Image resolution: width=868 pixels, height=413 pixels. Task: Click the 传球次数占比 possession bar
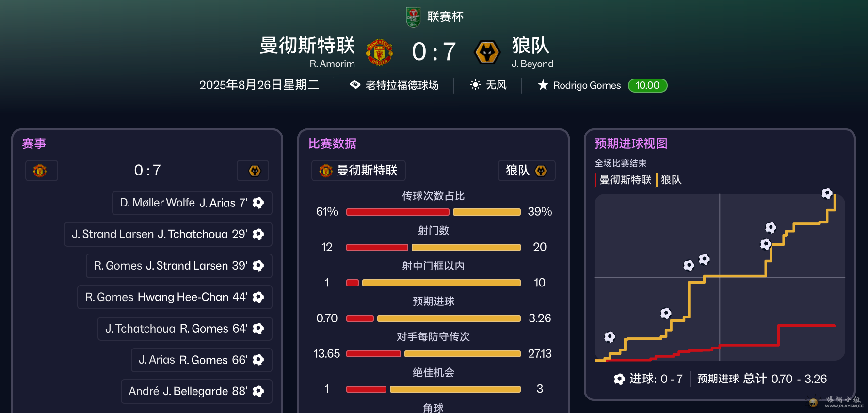pyautogui.click(x=433, y=212)
